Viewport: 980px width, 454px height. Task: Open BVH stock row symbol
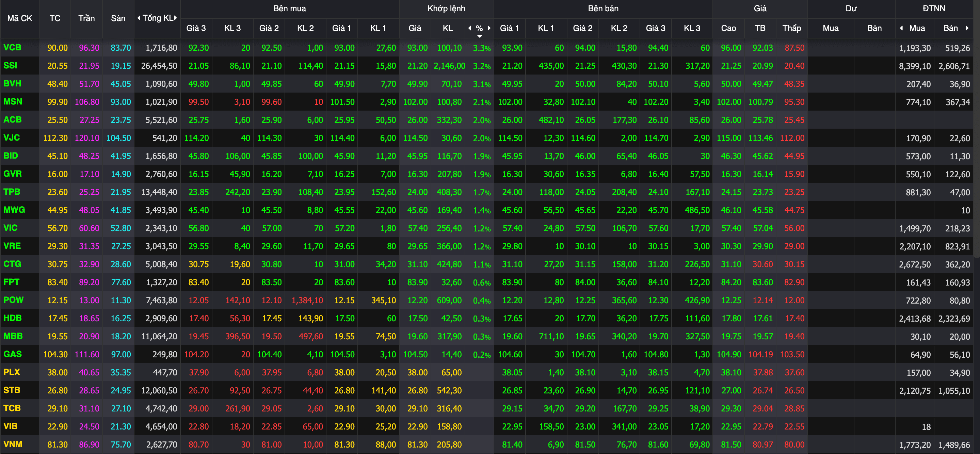12,84
